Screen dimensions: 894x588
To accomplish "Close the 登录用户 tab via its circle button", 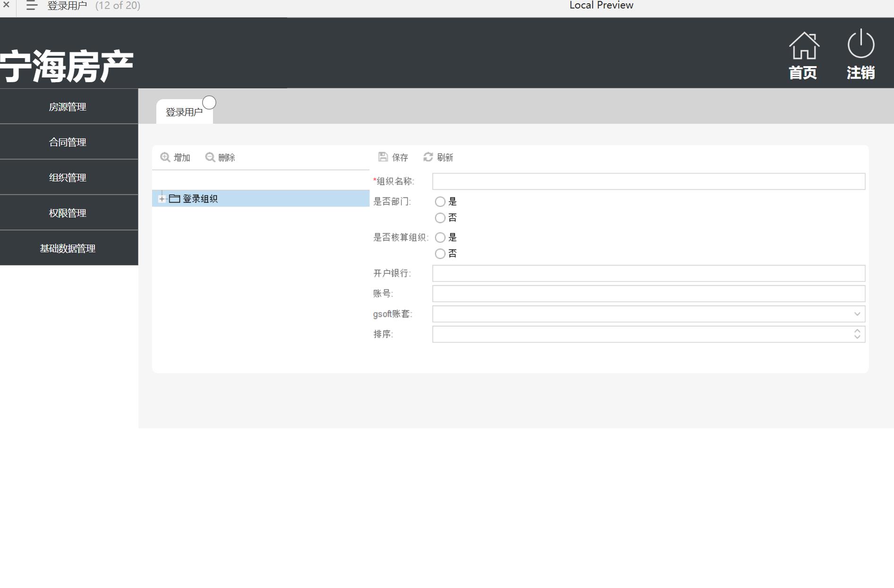I will click(209, 102).
